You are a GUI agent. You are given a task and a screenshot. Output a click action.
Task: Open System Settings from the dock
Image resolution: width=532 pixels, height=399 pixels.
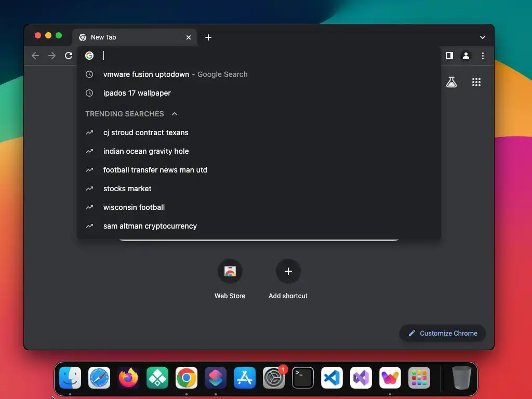[x=274, y=378]
